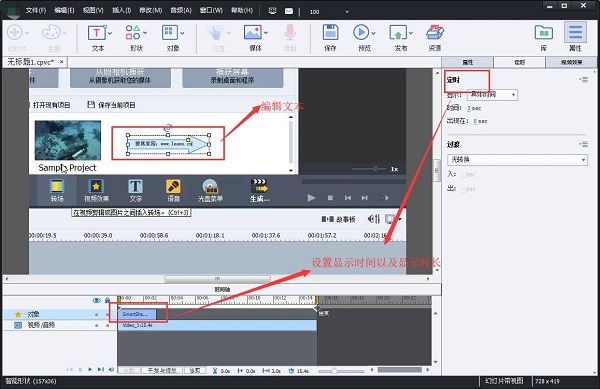Viewport: 600px width, 389px height.
Task: Publish the project icon
Action: 398,33
